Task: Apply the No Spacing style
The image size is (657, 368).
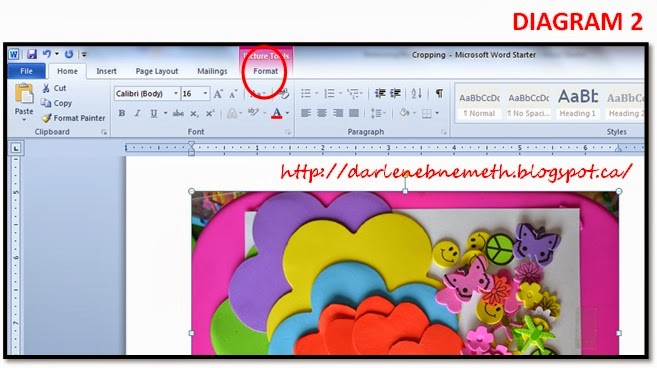Action: pyautogui.click(x=528, y=104)
